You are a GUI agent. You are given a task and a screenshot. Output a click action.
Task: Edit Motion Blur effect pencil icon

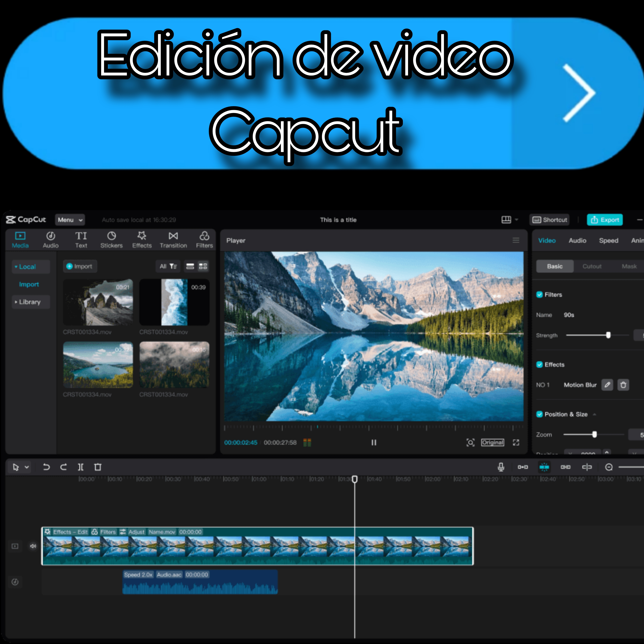click(607, 385)
